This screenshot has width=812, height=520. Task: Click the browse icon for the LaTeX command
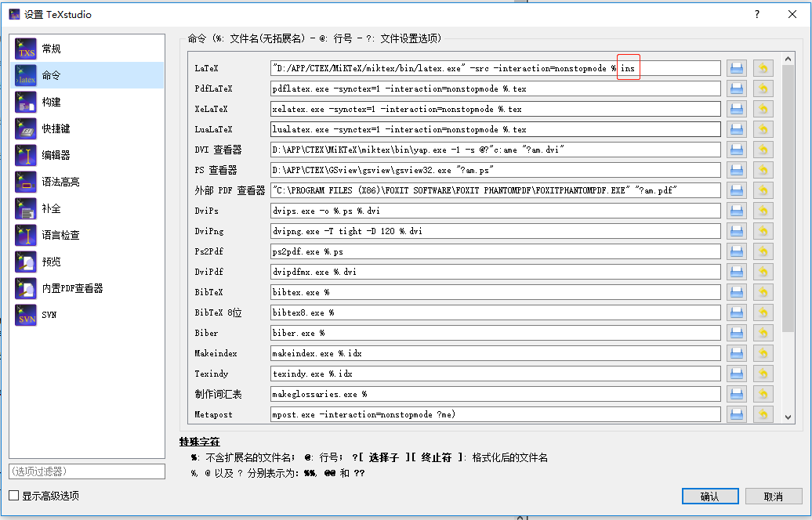point(736,67)
